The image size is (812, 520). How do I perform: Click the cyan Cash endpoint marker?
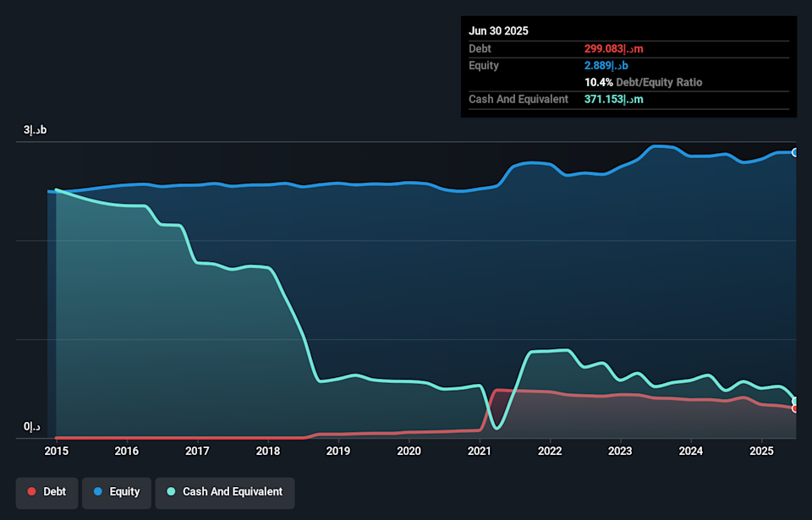(794, 401)
